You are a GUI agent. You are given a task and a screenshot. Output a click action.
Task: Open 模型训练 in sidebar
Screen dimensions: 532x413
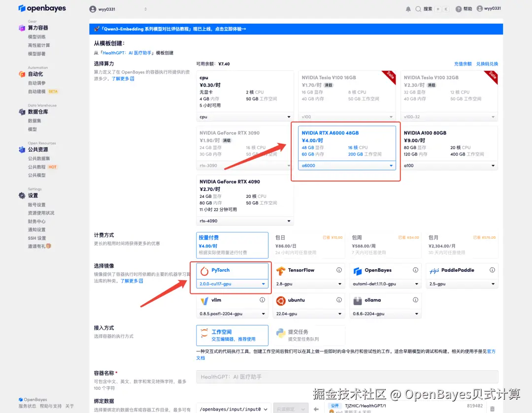click(x=36, y=37)
